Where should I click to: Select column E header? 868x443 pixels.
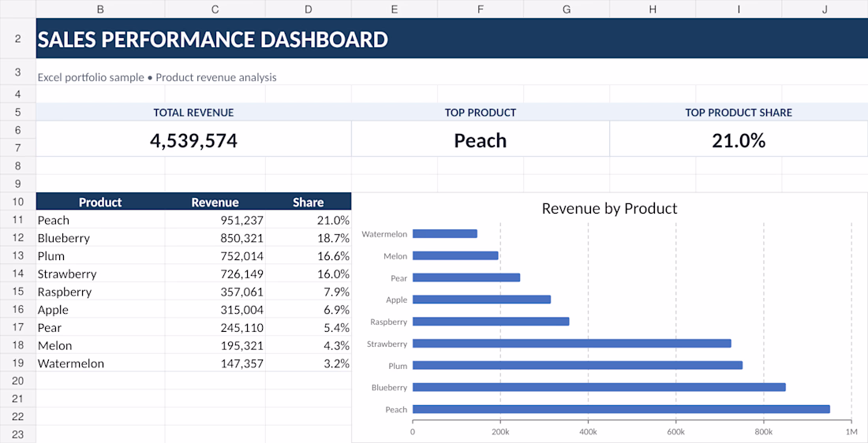click(x=394, y=9)
